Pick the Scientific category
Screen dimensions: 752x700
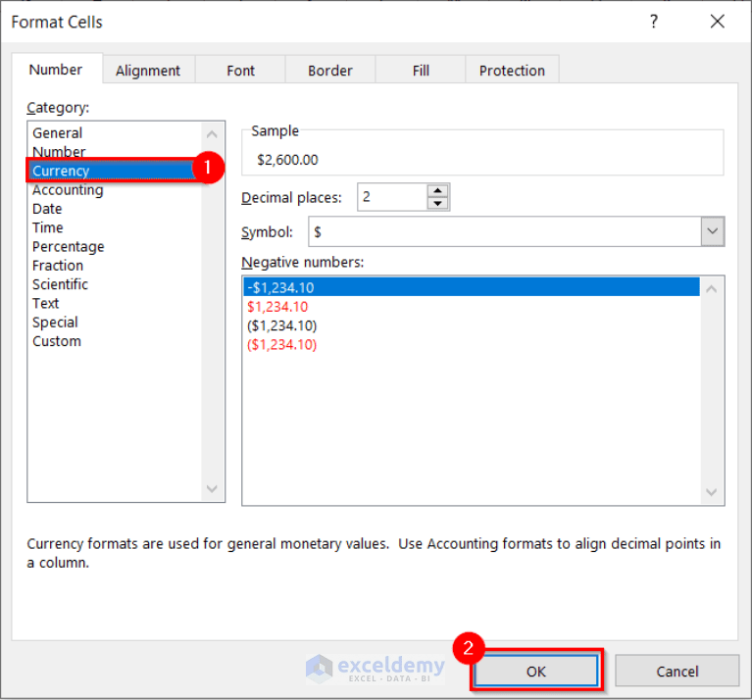(x=115, y=284)
